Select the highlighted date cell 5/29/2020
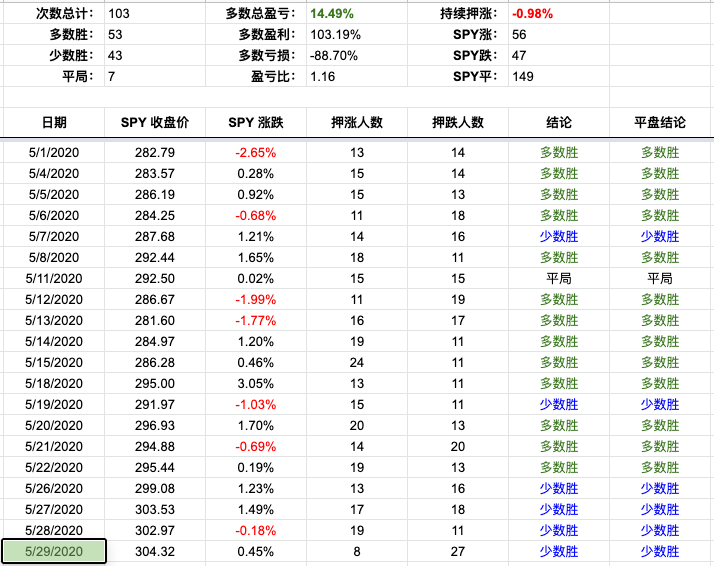The width and height of the screenshot is (714, 566). coord(54,552)
